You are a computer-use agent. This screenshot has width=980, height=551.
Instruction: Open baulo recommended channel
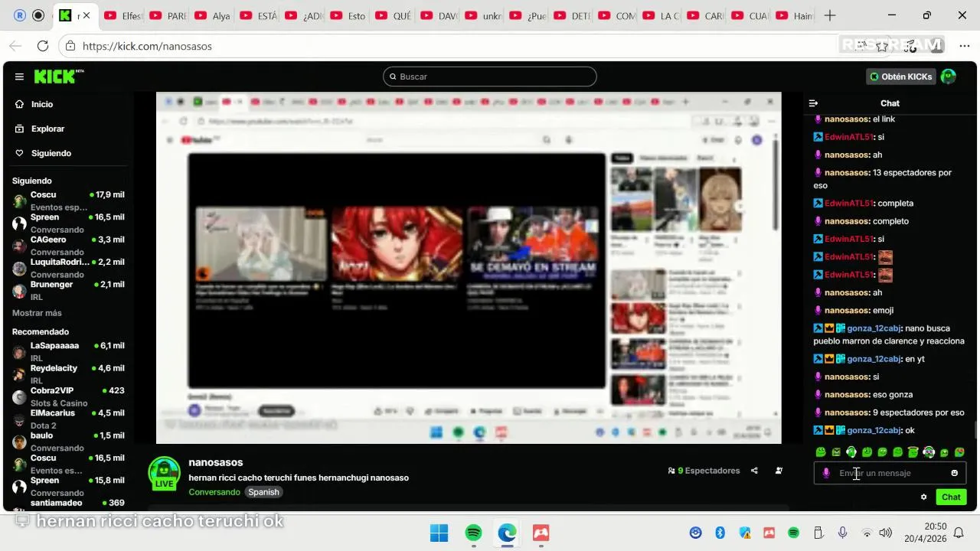67,442
